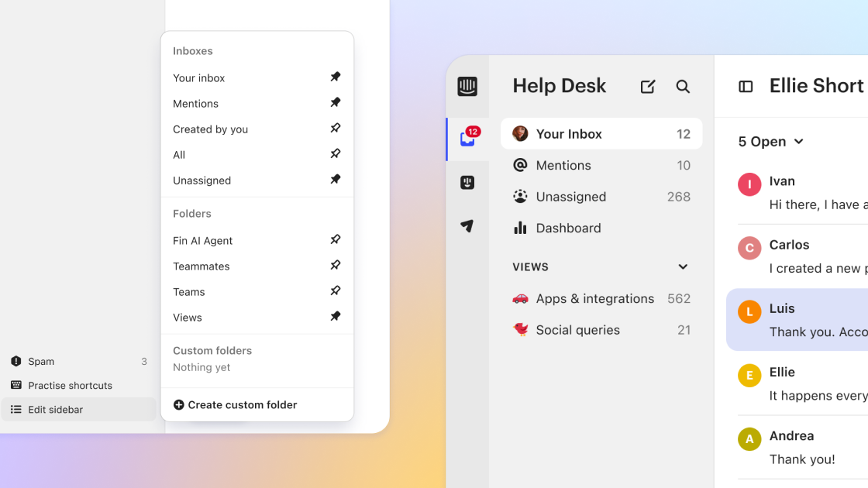Toggle pin for Teammates folder

pyautogui.click(x=335, y=266)
